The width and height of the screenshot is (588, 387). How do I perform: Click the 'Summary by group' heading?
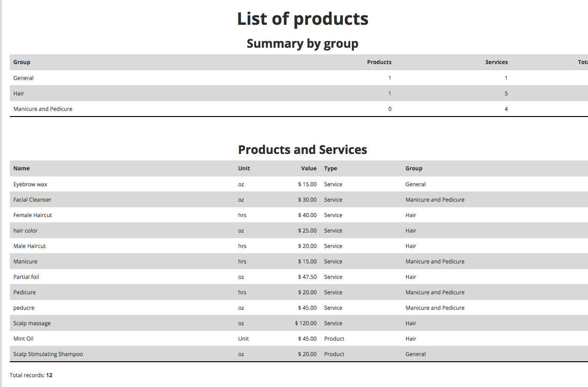[x=302, y=44]
